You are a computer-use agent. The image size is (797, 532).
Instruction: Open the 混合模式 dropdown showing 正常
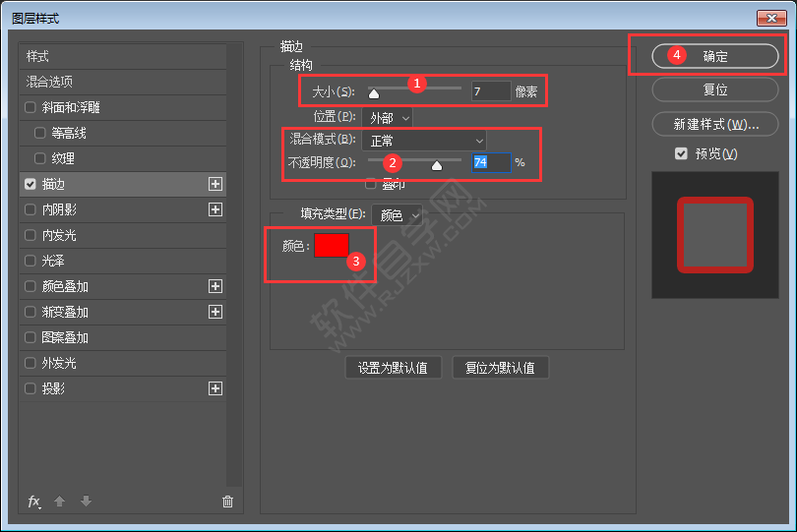coord(424,141)
